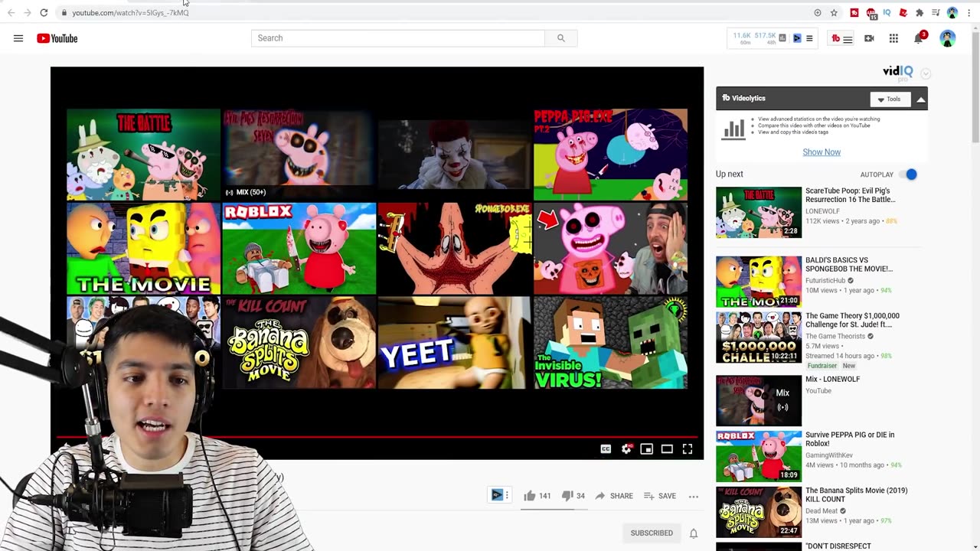
Task: Open end-screen Invisible Virus thumbnail
Action: [x=610, y=343]
